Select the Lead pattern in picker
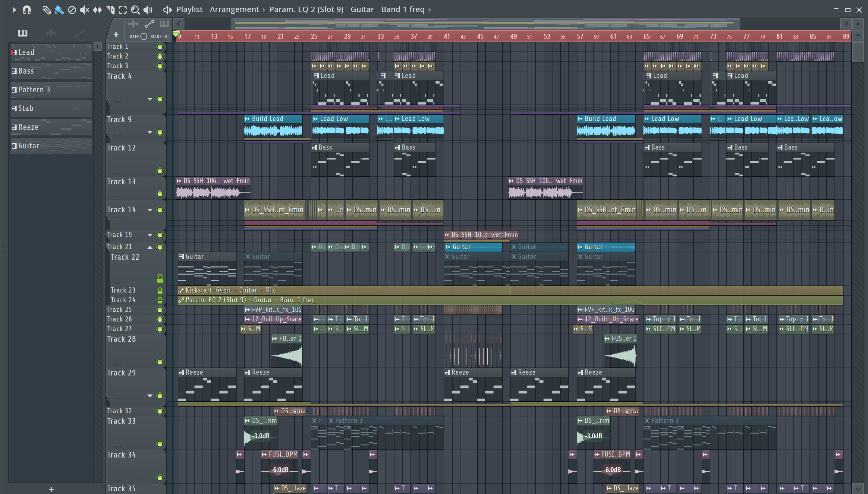This screenshot has height=494, width=868. pyautogui.click(x=51, y=52)
